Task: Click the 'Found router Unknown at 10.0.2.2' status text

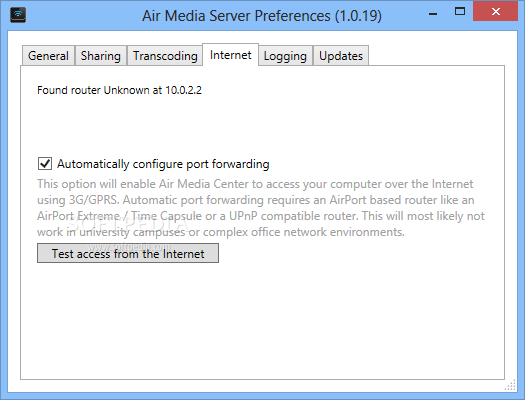Action: tap(119, 90)
